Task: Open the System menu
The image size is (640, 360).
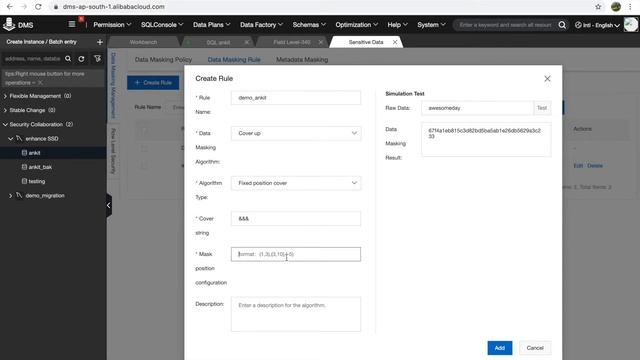Action: (431, 25)
